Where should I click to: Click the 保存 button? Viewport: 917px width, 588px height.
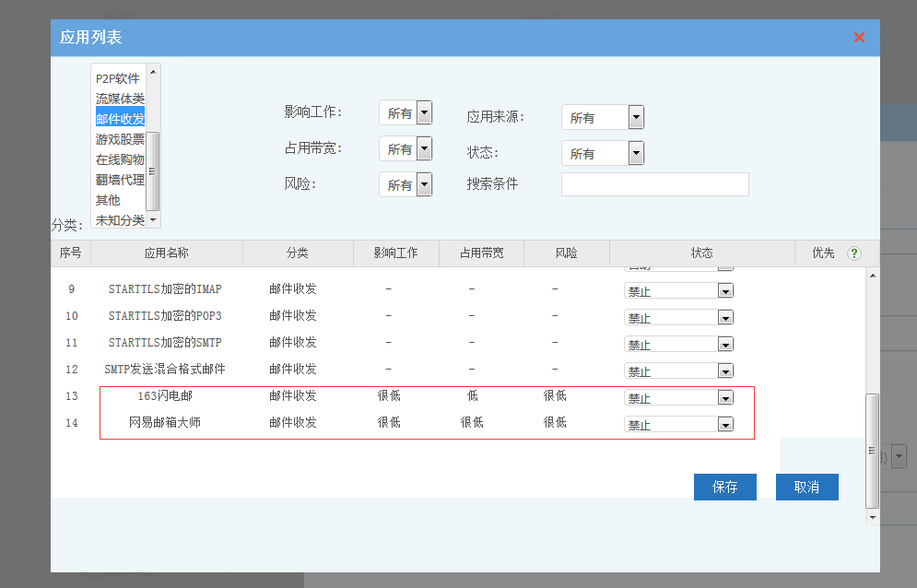tap(724, 487)
